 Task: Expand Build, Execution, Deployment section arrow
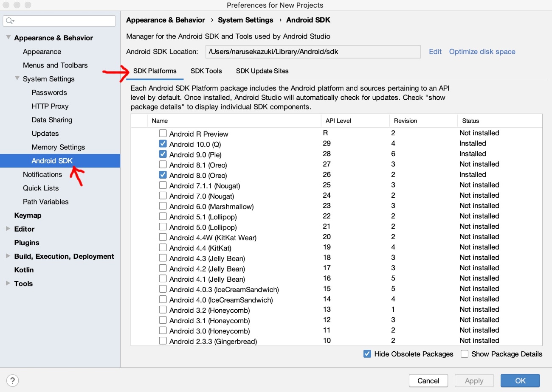coord(8,256)
